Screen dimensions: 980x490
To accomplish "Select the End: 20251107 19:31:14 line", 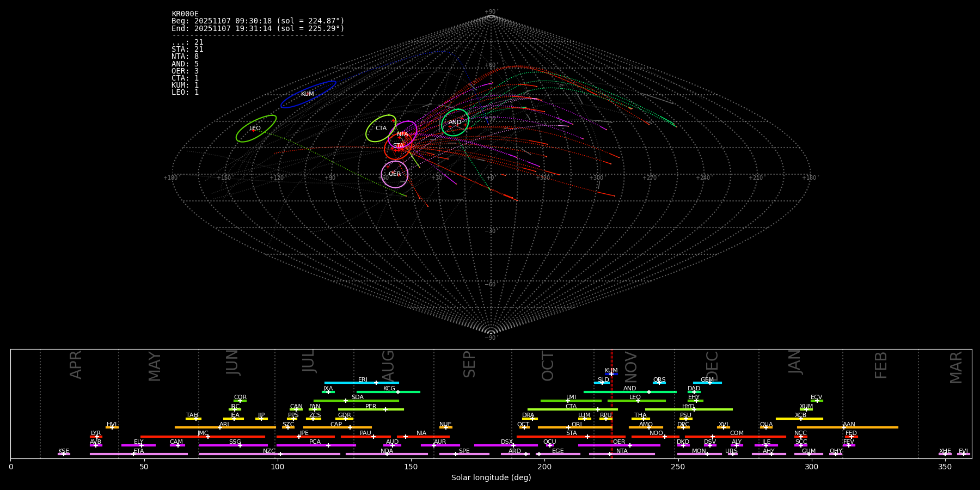I will point(258,28).
